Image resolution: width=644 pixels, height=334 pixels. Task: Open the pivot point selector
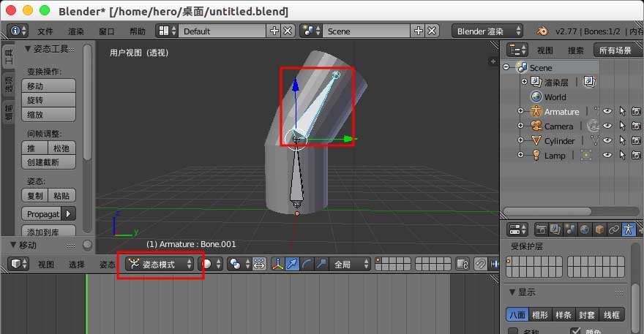(x=239, y=265)
